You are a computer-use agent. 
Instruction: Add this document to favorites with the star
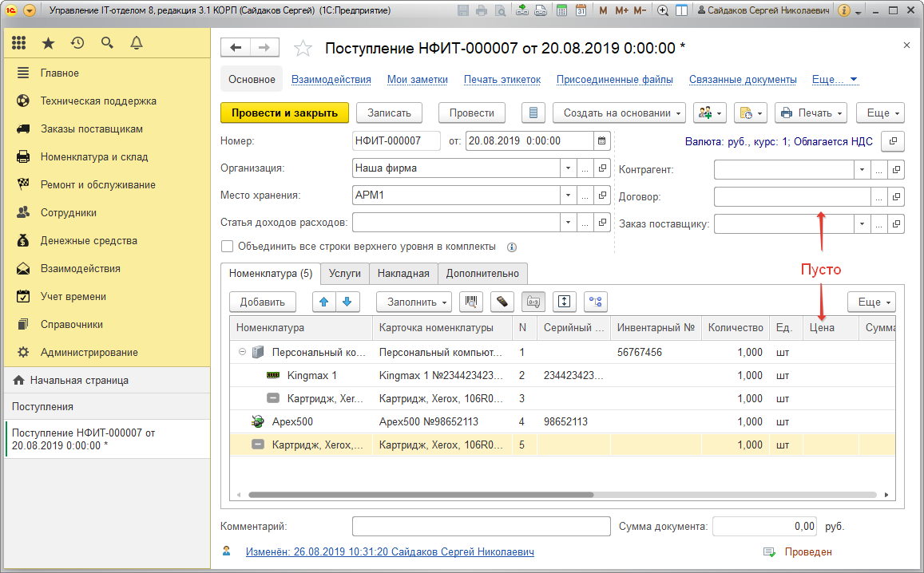[303, 49]
